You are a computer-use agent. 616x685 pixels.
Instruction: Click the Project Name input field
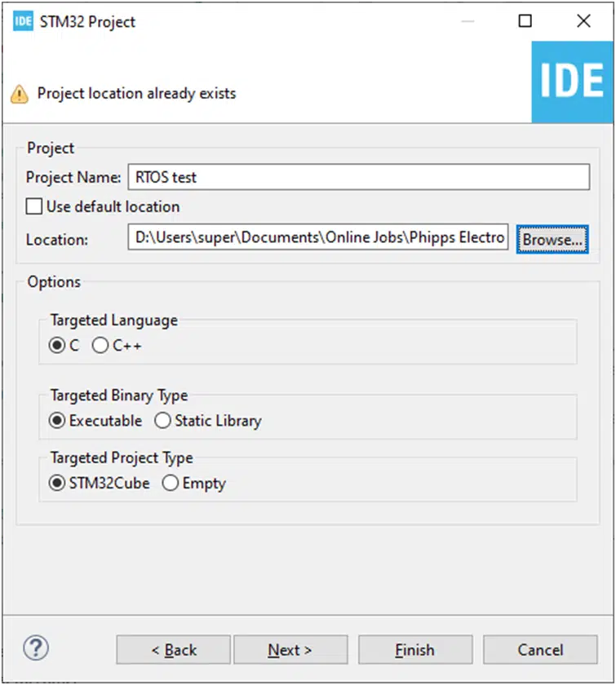pyautogui.click(x=358, y=177)
